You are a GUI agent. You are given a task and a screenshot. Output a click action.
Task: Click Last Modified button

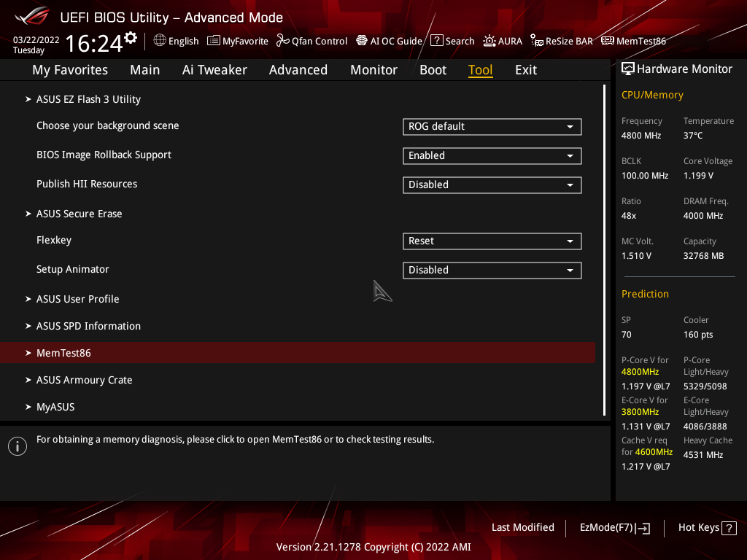[x=522, y=528]
